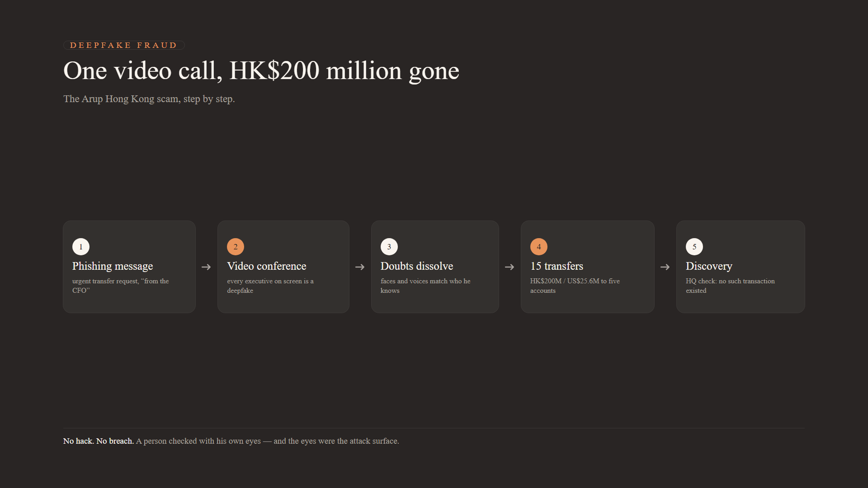Click the orange step 2 badge

coord(236,247)
